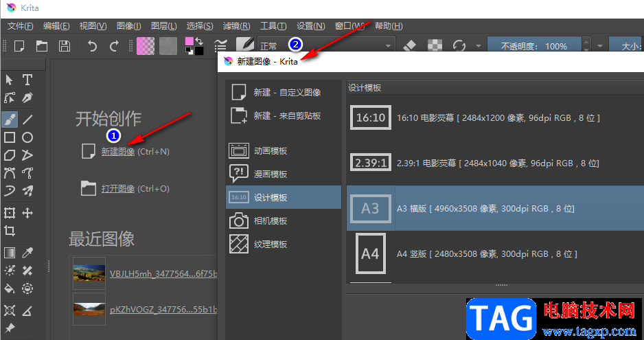Open the brush presets chooser
This screenshot has width=644, height=340.
pyautogui.click(x=245, y=45)
